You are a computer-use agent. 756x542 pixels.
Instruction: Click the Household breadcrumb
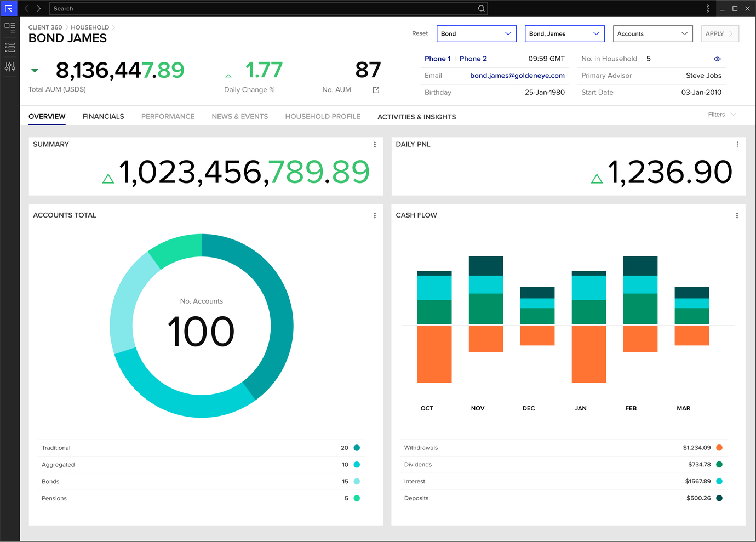point(90,27)
